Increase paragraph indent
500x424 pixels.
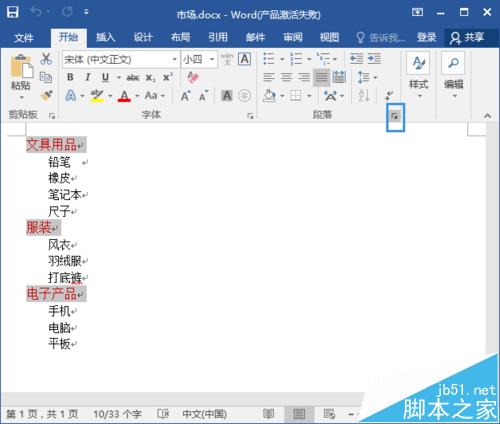point(374,59)
